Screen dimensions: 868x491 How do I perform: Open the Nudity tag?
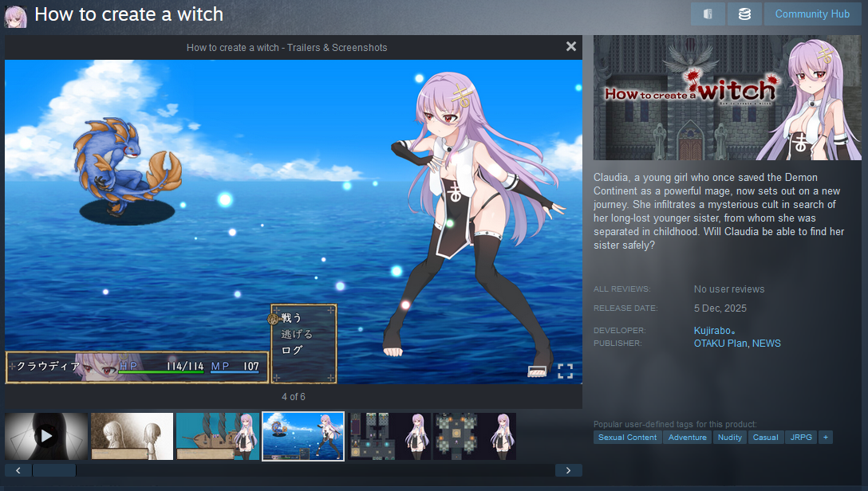pyautogui.click(x=730, y=438)
